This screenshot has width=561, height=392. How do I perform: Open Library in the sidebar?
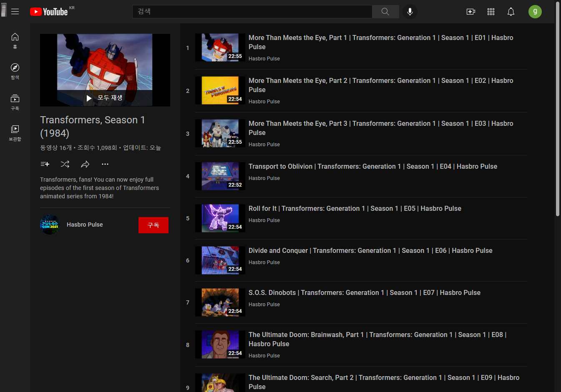point(15,133)
